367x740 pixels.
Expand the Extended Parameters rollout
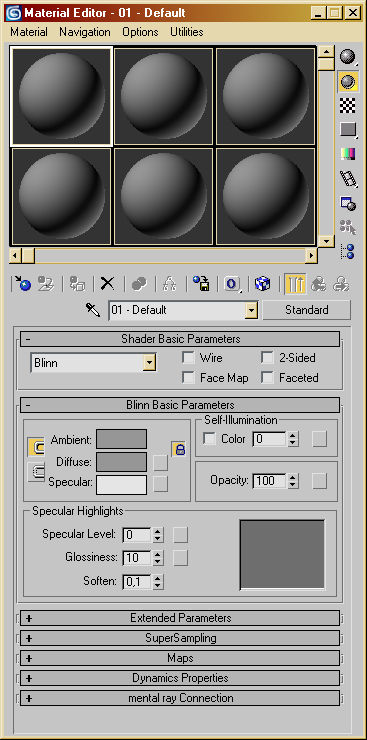(180, 618)
